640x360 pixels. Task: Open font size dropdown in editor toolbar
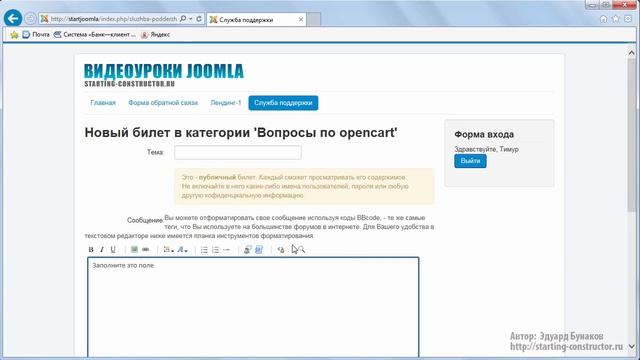pos(168,250)
